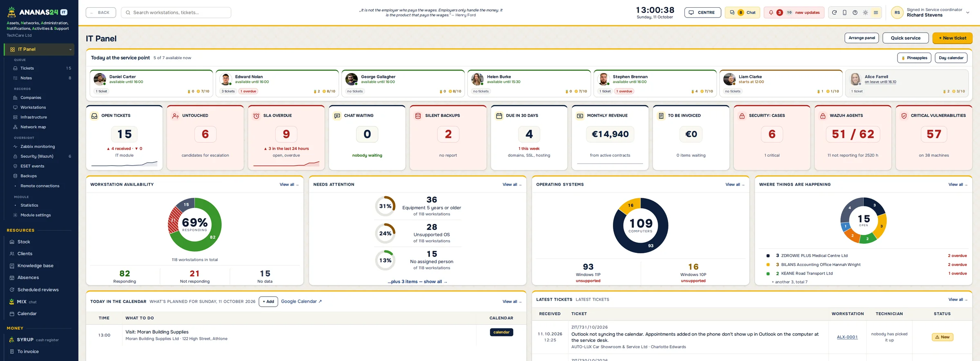Open the Day calendar button
The width and height of the screenshot is (980, 361).
[x=951, y=58]
